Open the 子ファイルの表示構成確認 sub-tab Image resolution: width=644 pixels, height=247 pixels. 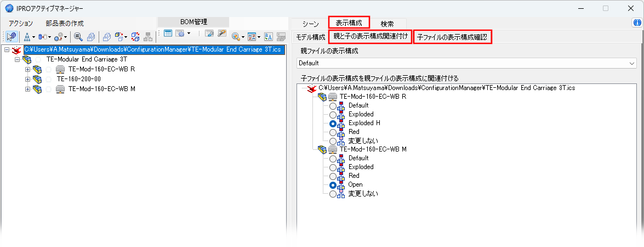click(452, 37)
